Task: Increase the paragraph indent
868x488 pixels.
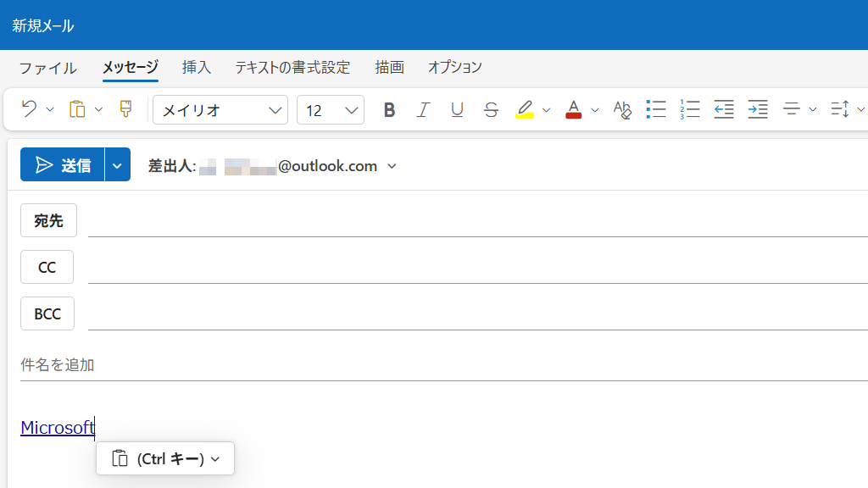Action: tap(757, 109)
